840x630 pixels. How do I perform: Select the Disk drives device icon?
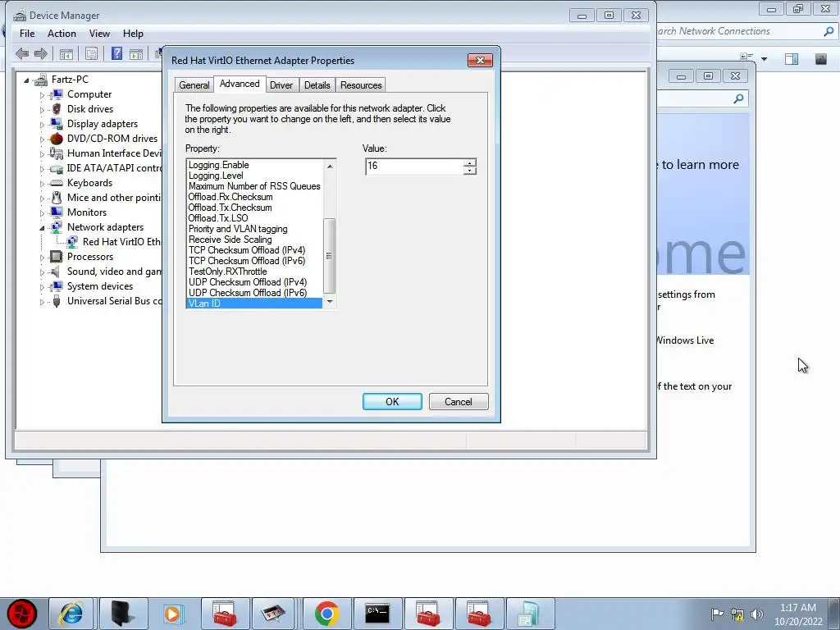57,109
